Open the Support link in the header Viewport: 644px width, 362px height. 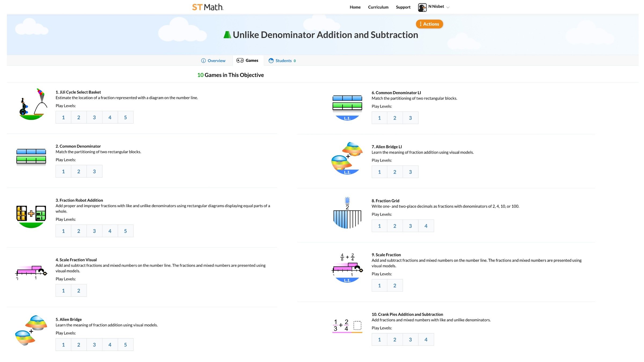[x=403, y=7]
